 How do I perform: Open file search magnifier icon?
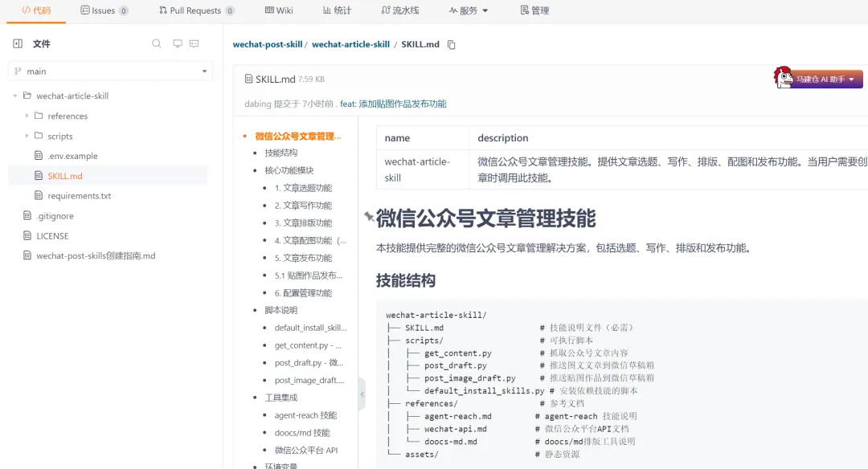click(157, 43)
